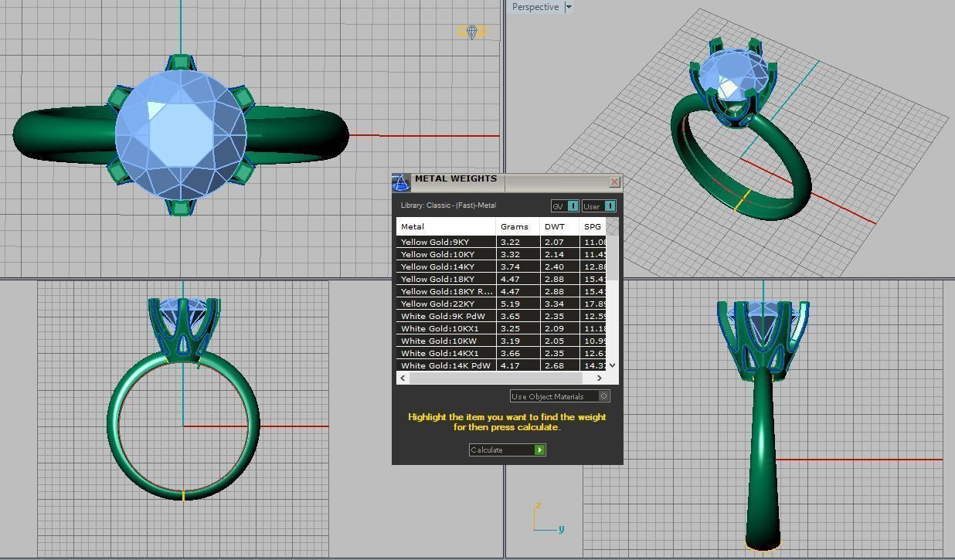
Task: Click the SPG column header
Action: point(593,226)
